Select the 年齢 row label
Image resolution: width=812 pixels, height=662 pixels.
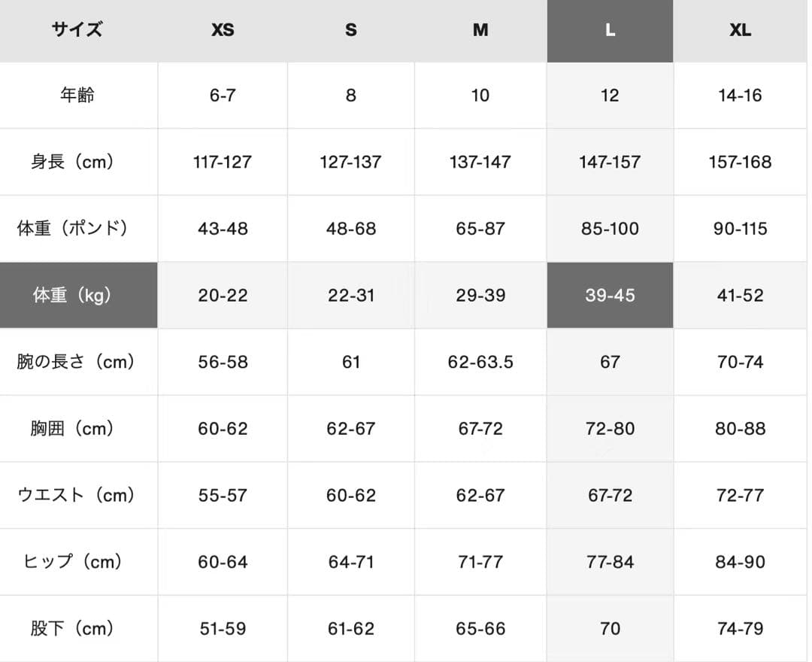pos(77,96)
